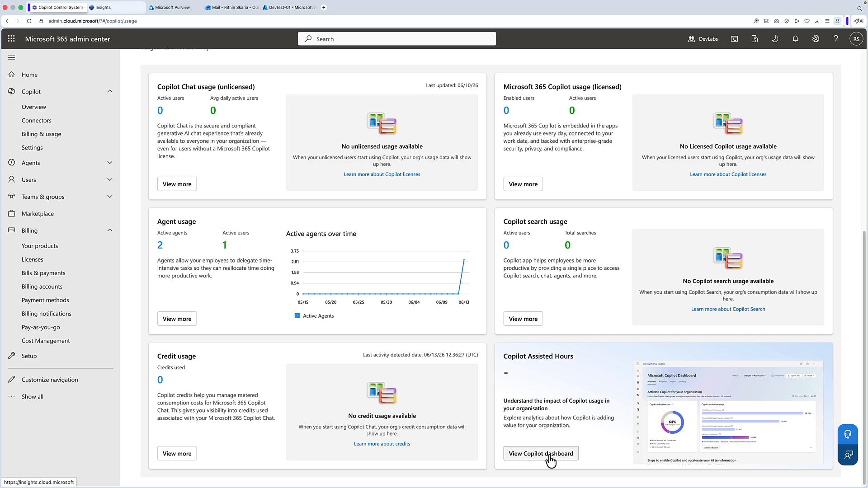
Task: Open the app launcher waffle icon
Action: 11,39
